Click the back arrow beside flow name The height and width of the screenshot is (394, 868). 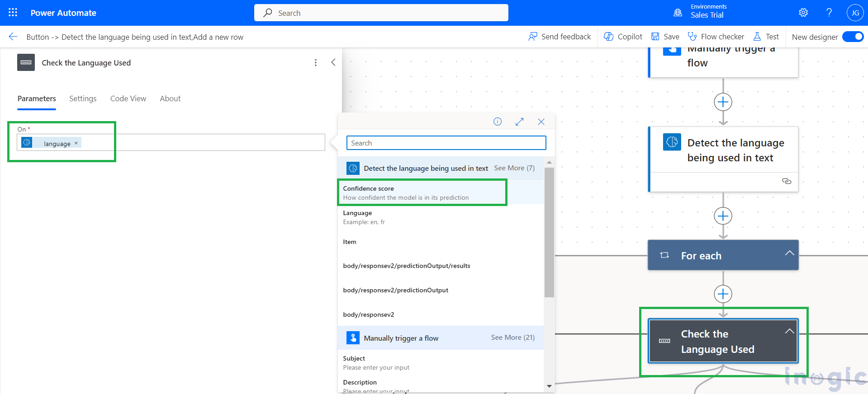[13, 37]
